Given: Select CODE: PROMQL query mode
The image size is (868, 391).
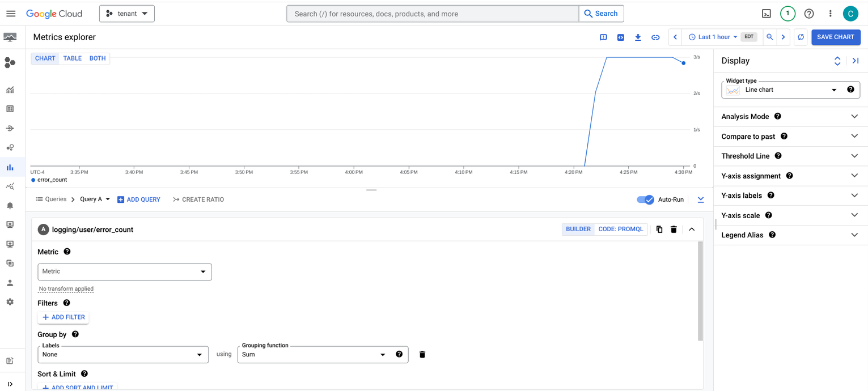Looking at the screenshot, I should [x=621, y=229].
